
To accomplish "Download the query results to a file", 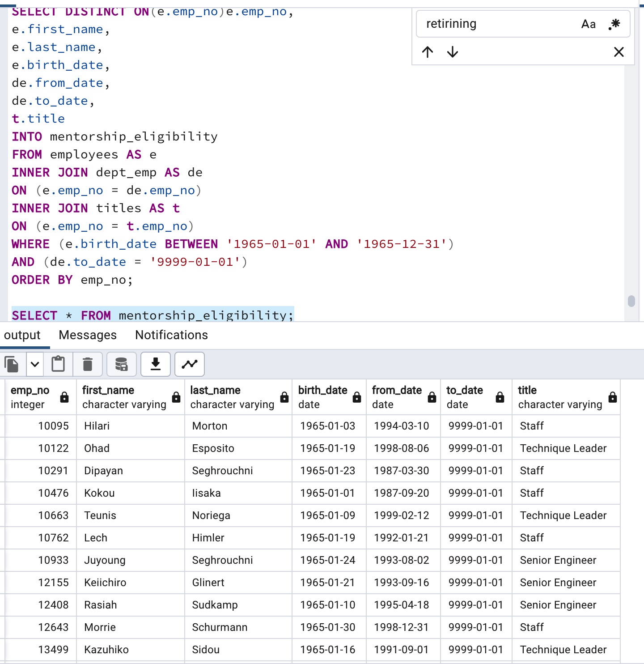I will [x=156, y=364].
